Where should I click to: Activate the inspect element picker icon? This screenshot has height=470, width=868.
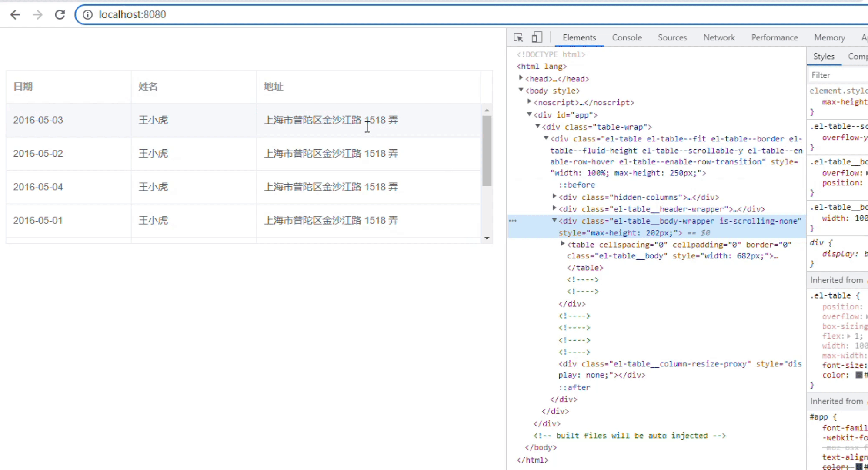point(518,37)
